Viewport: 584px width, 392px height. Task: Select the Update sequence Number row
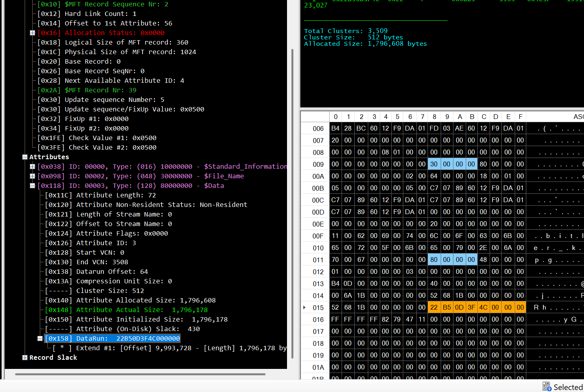[101, 100]
